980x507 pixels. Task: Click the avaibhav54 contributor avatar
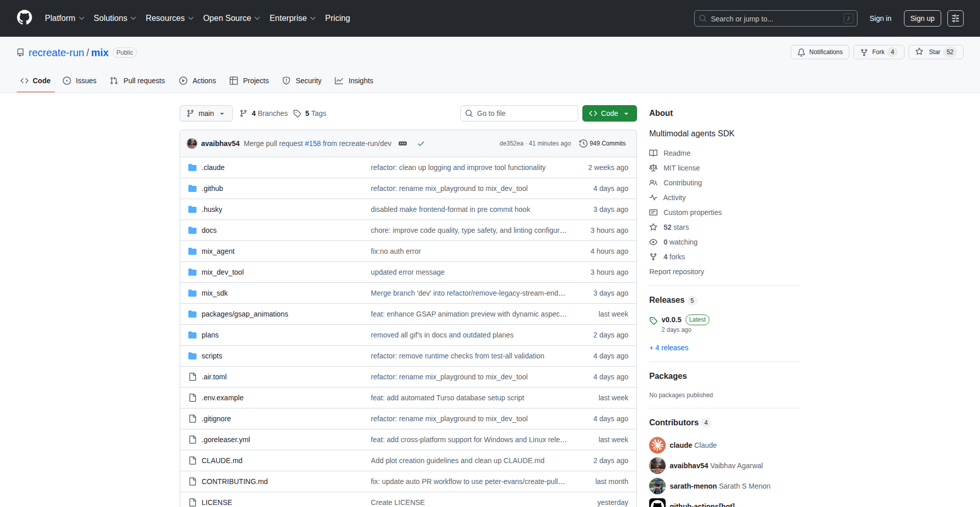pyautogui.click(x=657, y=466)
